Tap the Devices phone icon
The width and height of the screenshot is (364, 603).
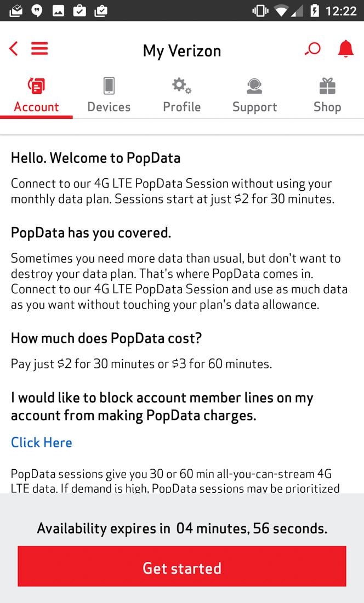pos(109,86)
